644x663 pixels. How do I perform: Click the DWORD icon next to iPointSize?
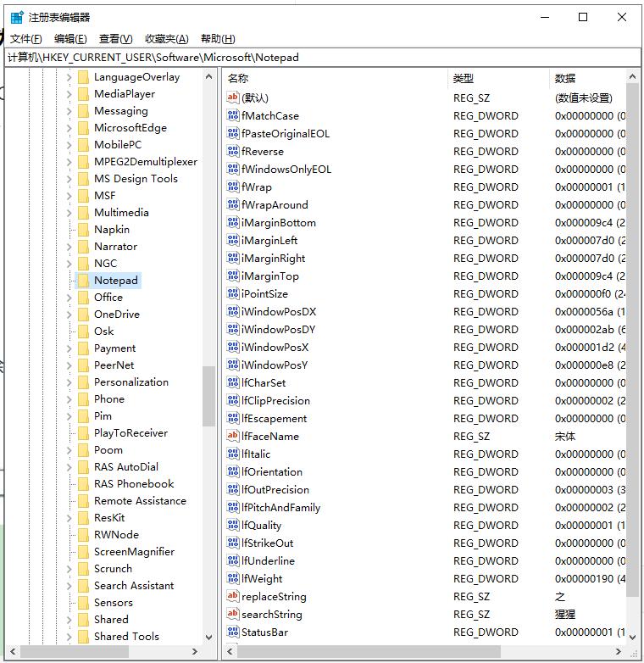pyautogui.click(x=233, y=293)
